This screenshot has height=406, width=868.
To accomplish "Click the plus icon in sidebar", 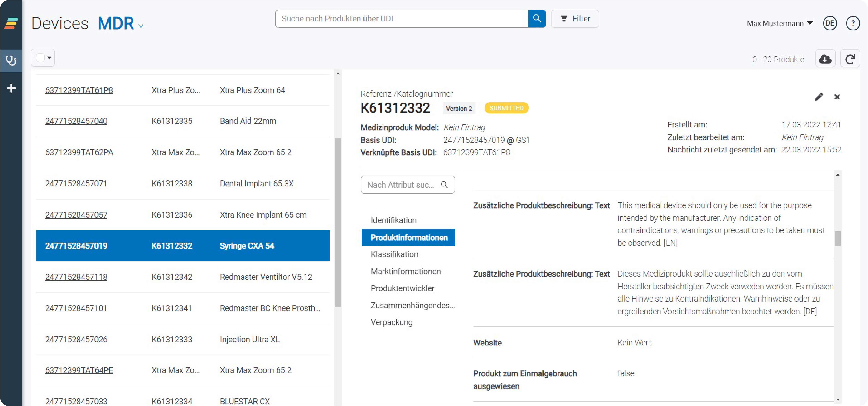I will pos(11,88).
